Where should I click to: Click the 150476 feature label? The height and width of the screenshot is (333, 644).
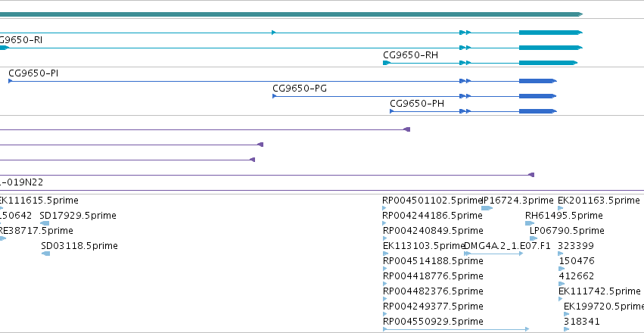(577, 261)
